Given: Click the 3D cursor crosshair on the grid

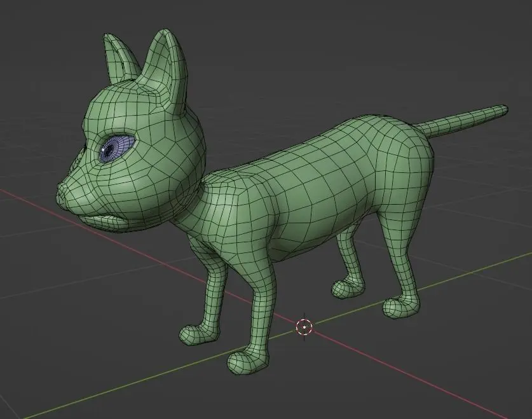Looking at the screenshot, I should (x=304, y=327).
